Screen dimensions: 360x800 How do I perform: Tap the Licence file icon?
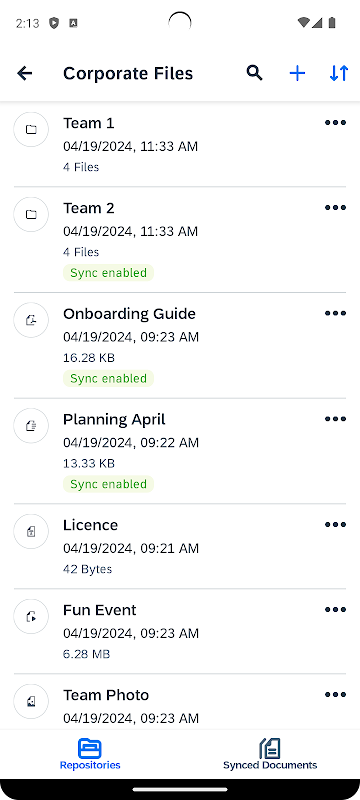tap(31, 532)
